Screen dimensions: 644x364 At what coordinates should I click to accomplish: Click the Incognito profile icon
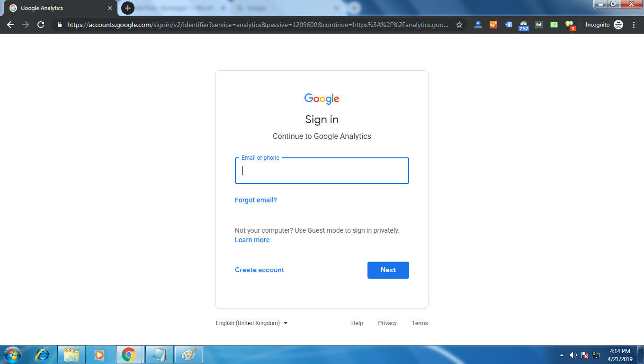618,25
